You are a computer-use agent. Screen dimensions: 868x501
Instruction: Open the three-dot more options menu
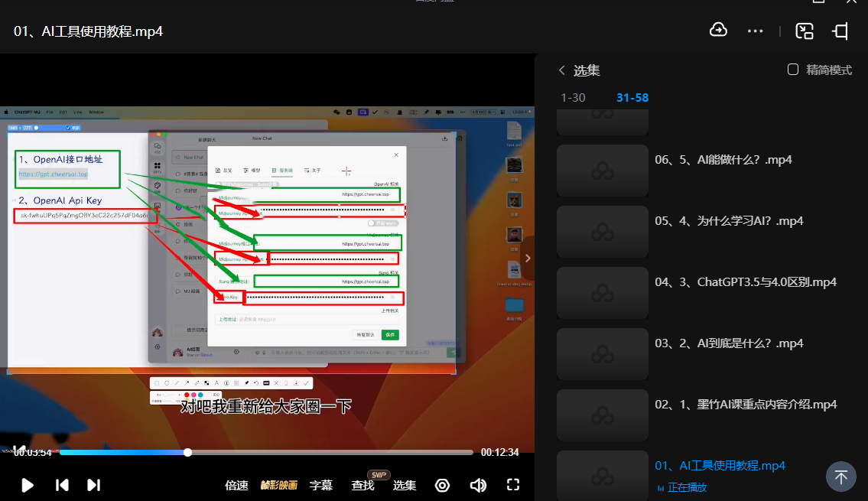point(756,31)
